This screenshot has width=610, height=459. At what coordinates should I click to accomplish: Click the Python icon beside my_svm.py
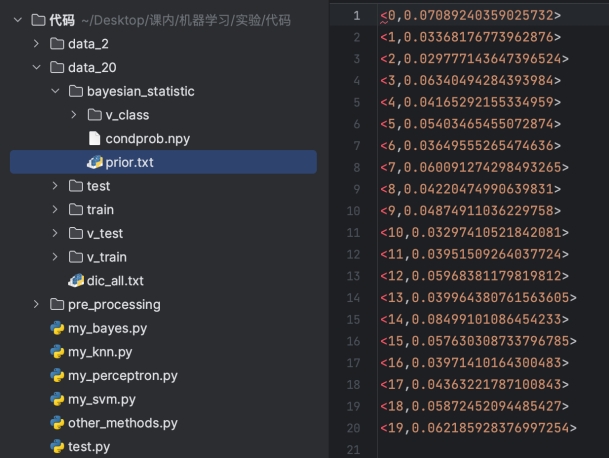pyautogui.click(x=57, y=399)
